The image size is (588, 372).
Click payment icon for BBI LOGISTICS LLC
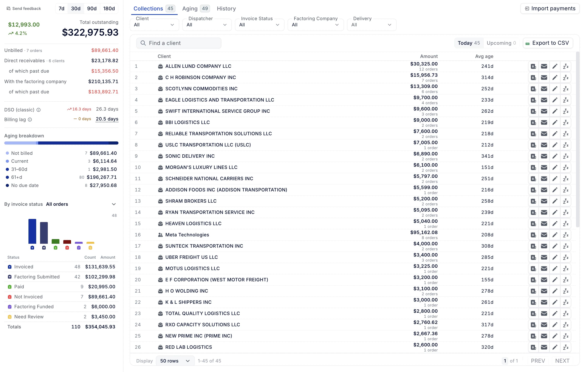533,122
